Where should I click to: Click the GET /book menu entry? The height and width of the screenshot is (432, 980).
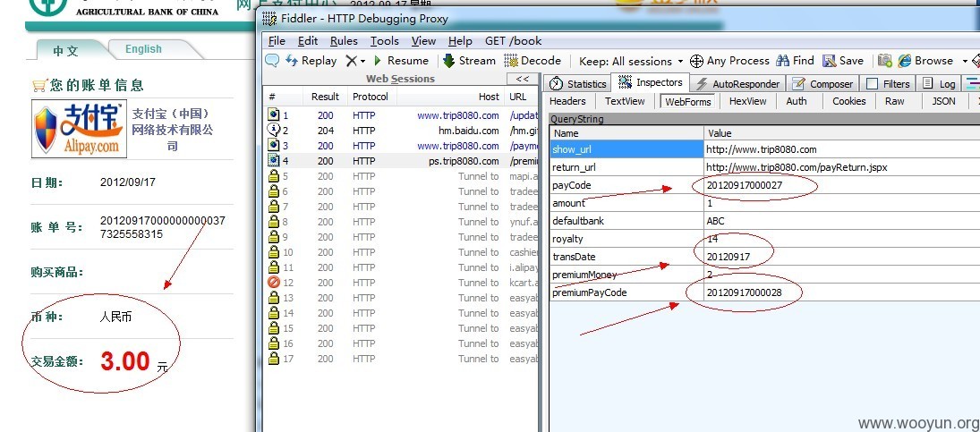(x=513, y=41)
